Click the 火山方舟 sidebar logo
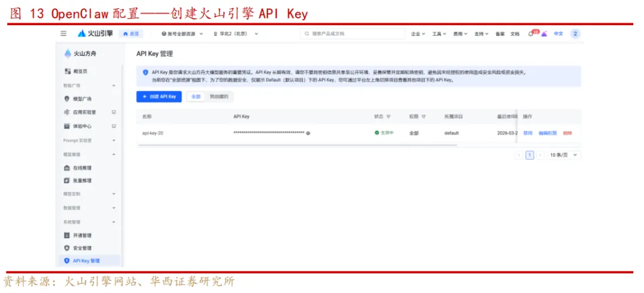644x293 pixels. 80,54
